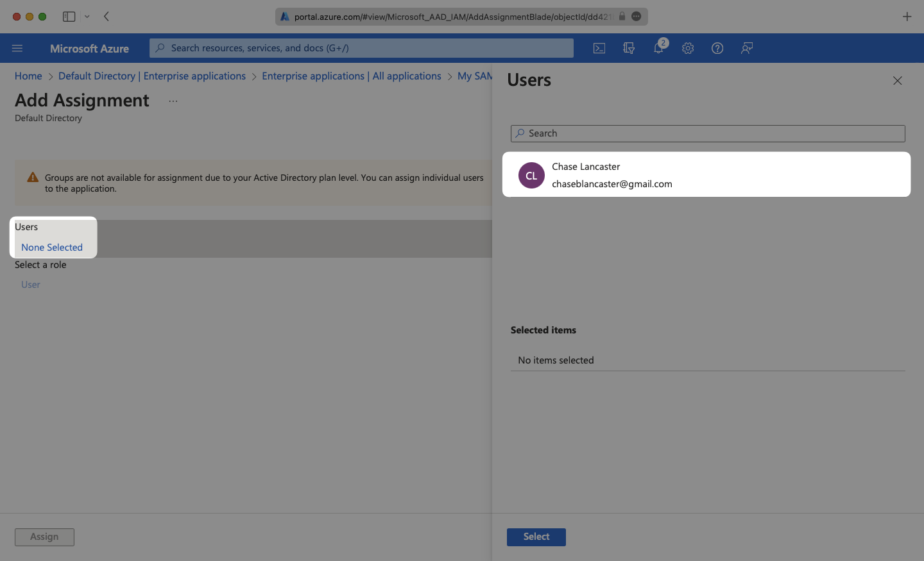This screenshot has width=924, height=561.
Task: Send feedback using the feedback icon
Action: 746,47
